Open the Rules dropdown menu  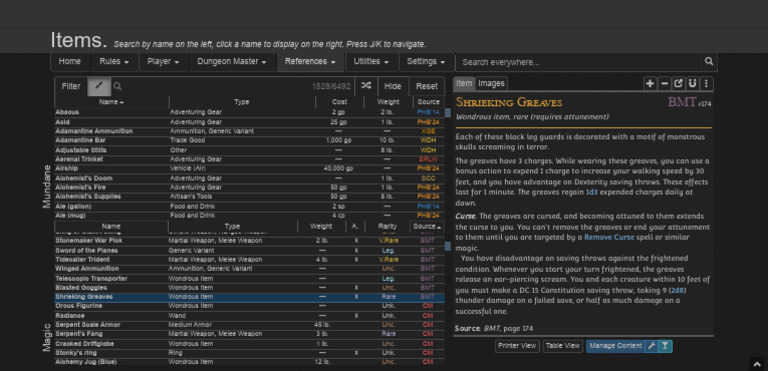[x=114, y=62]
